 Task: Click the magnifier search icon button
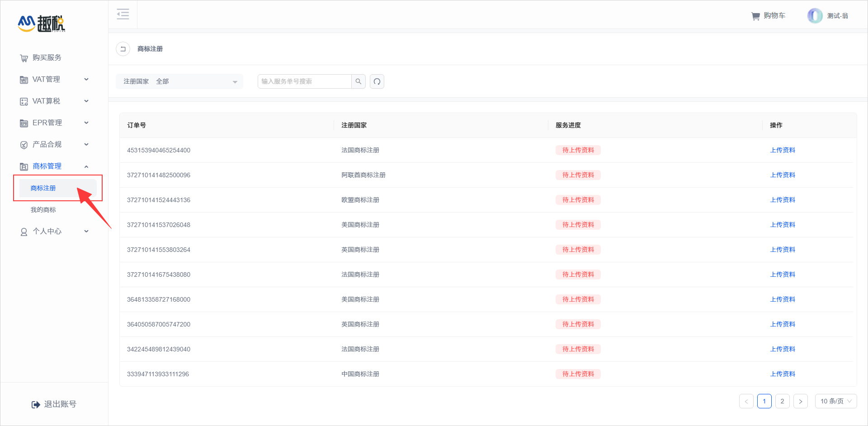coord(359,81)
